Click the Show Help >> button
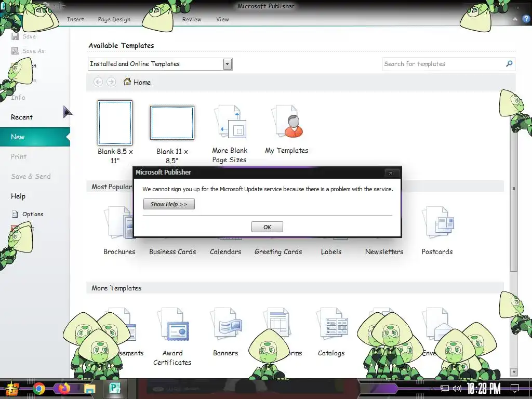Viewport: 532px width, 399px height. [x=169, y=204]
